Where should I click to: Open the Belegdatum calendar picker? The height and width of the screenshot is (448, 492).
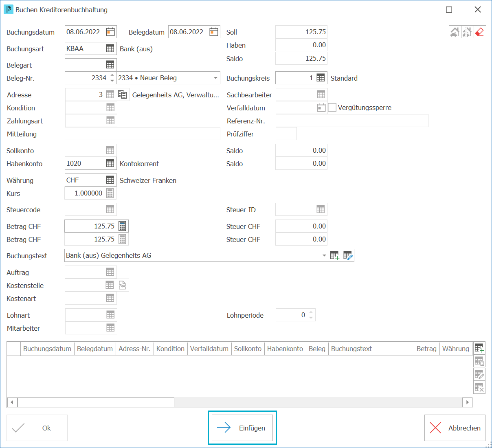pyautogui.click(x=214, y=32)
